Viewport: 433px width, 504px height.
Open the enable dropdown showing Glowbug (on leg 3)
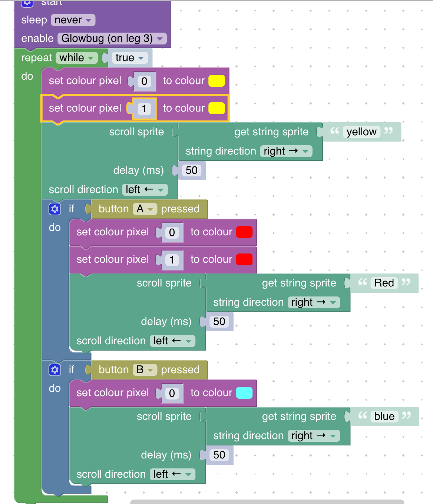tap(111, 38)
